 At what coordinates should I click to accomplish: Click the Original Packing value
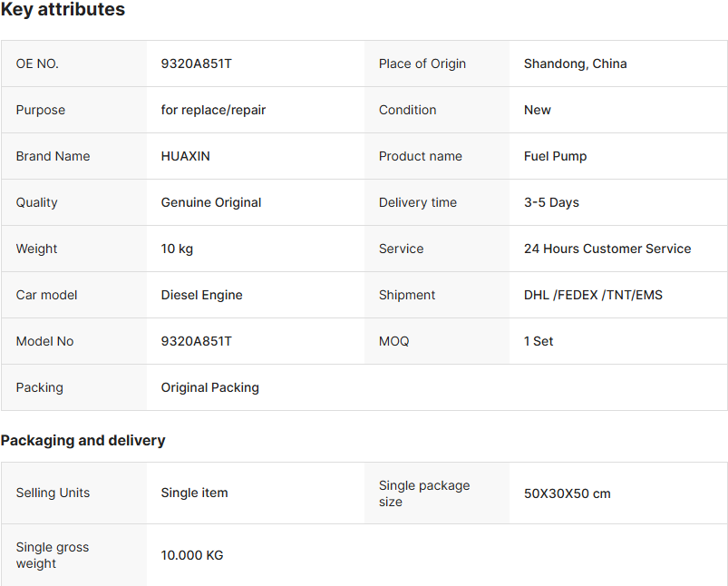pos(209,387)
